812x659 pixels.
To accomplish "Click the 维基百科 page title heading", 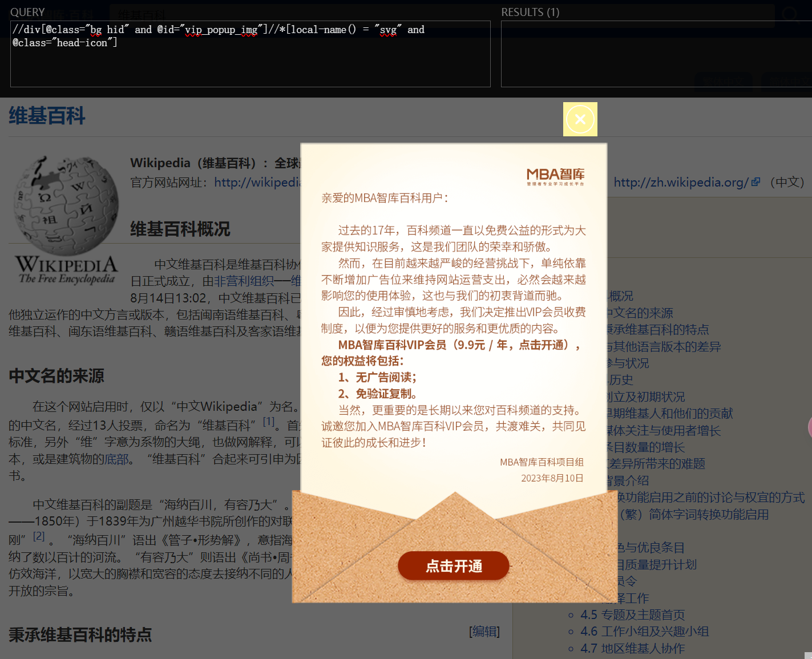I will [x=46, y=116].
